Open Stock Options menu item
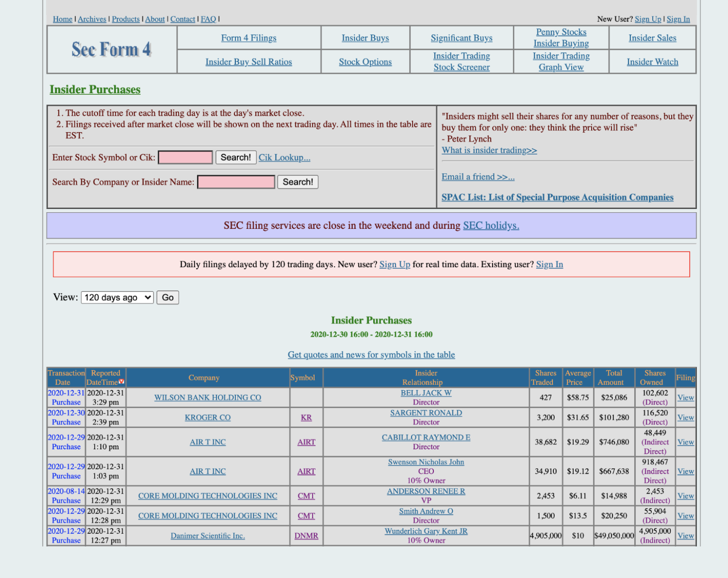The image size is (728, 578). pos(365,62)
